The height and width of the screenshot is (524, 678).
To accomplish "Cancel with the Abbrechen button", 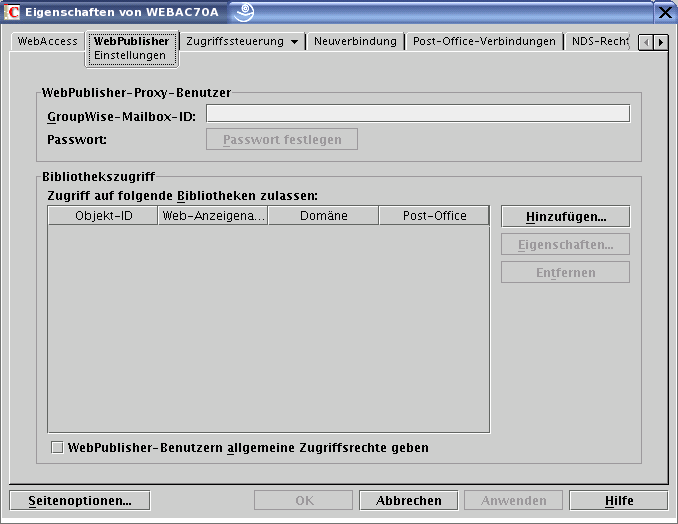I will (x=409, y=501).
